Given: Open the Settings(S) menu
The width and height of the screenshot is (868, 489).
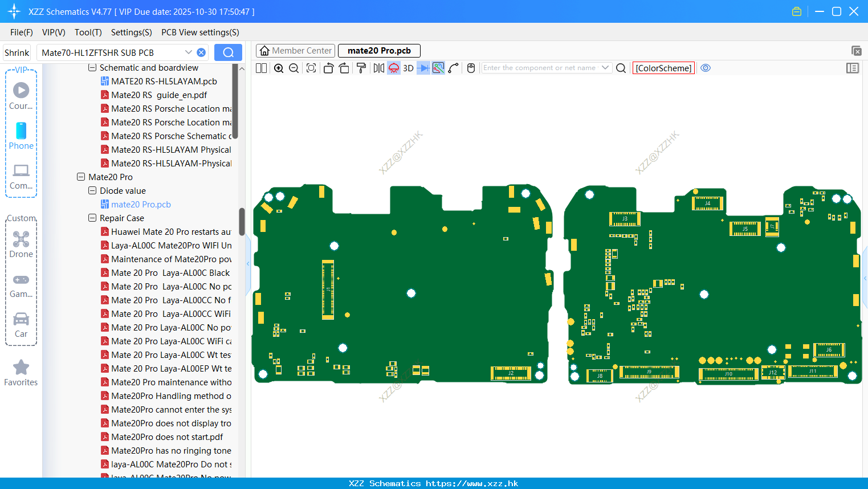Looking at the screenshot, I should point(132,32).
